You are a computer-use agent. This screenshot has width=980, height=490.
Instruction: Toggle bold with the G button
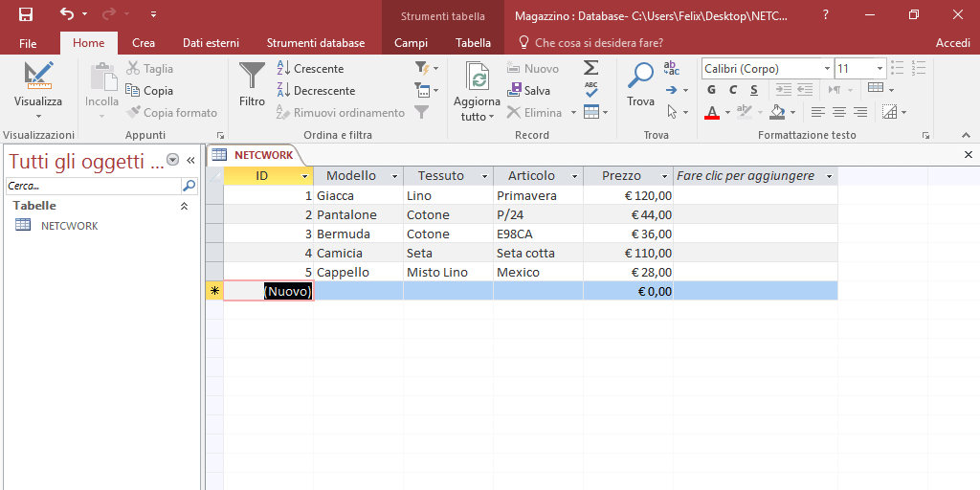pos(711,90)
